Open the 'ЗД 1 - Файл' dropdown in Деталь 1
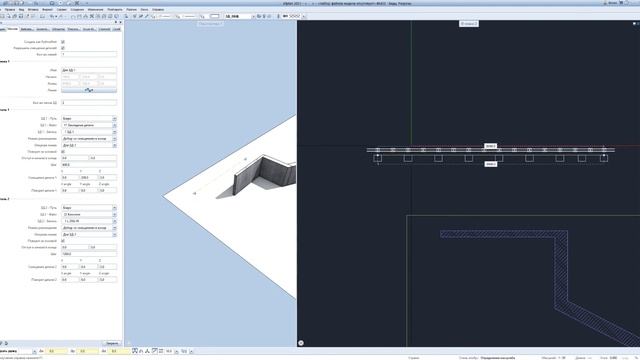 click(89, 125)
